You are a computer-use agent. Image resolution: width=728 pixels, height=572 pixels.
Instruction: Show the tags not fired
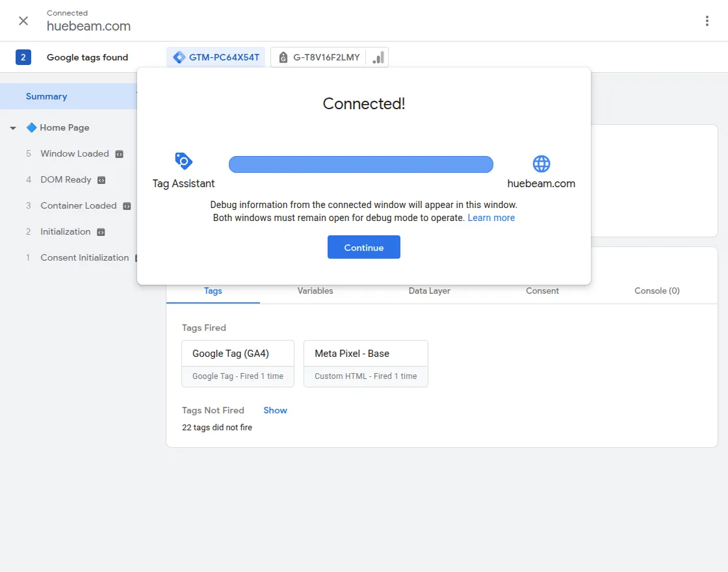click(276, 410)
